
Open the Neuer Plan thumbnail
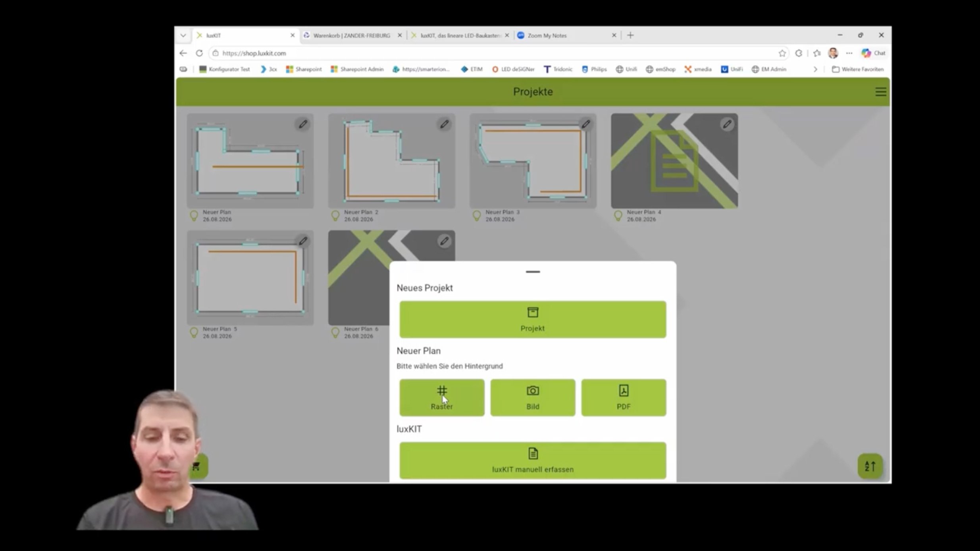(250, 161)
